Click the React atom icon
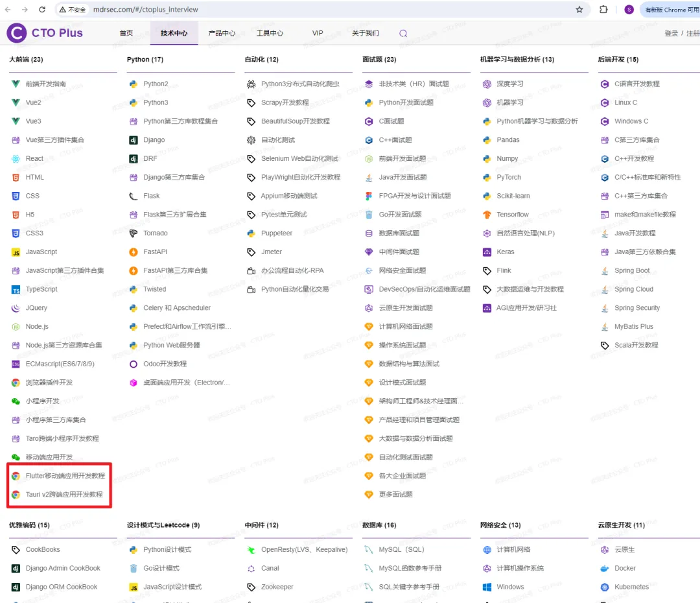The image size is (700, 603). pos(16,159)
